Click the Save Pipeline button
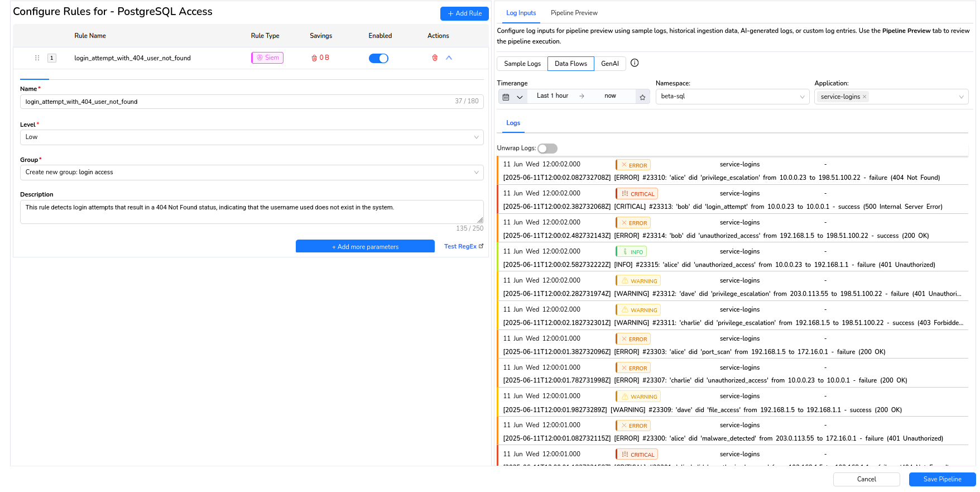The width and height of the screenshot is (980, 492). pyautogui.click(x=941, y=479)
